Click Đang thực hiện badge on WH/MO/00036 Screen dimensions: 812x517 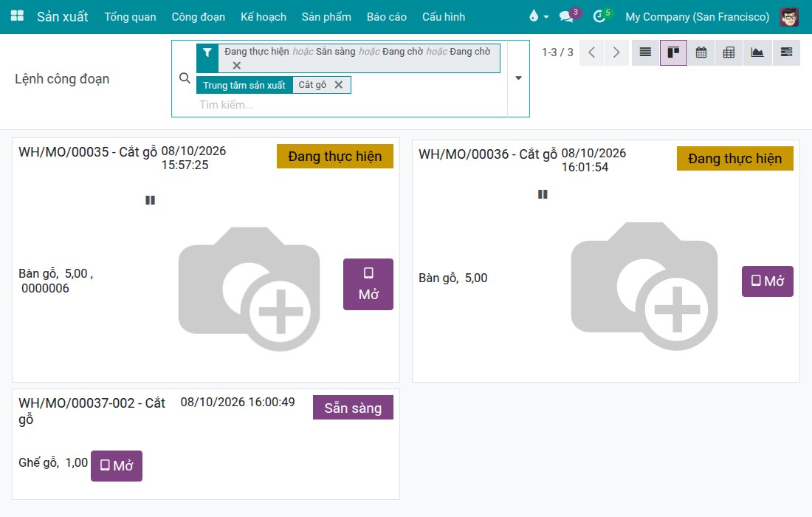[734, 159]
